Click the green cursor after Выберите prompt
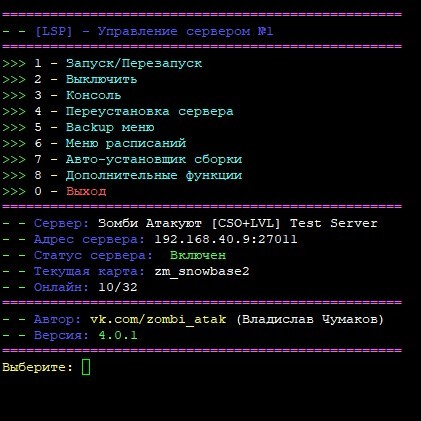421x421 pixels. [86, 367]
